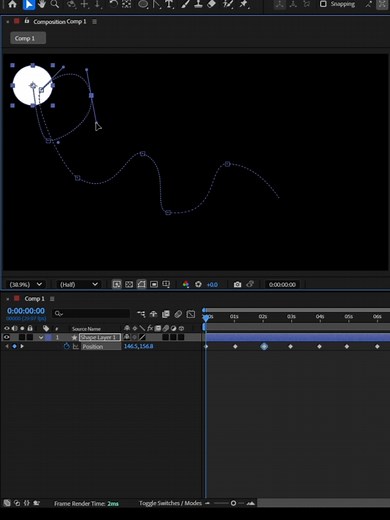
Task: Toggle the lock on Composition panel
Action: click(x=27, y=21)
